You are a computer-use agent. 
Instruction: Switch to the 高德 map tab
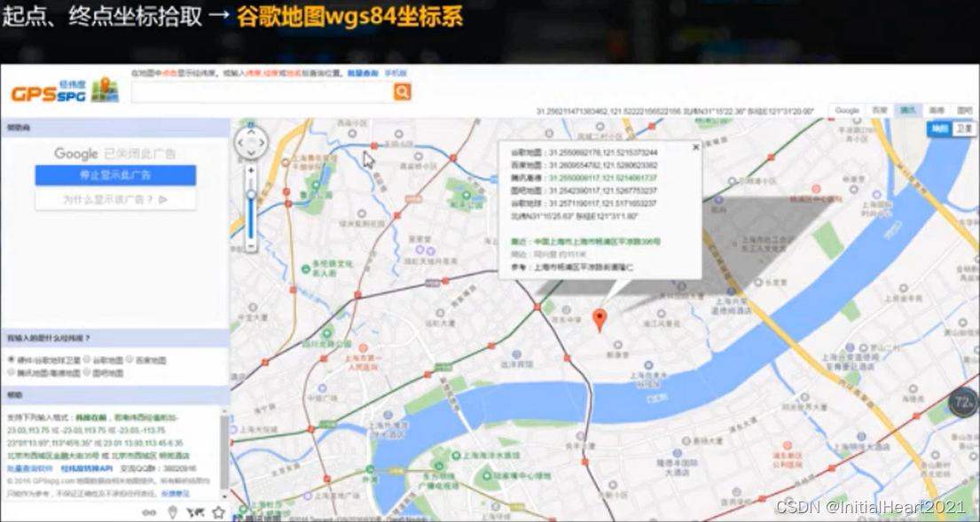(937, 111)
